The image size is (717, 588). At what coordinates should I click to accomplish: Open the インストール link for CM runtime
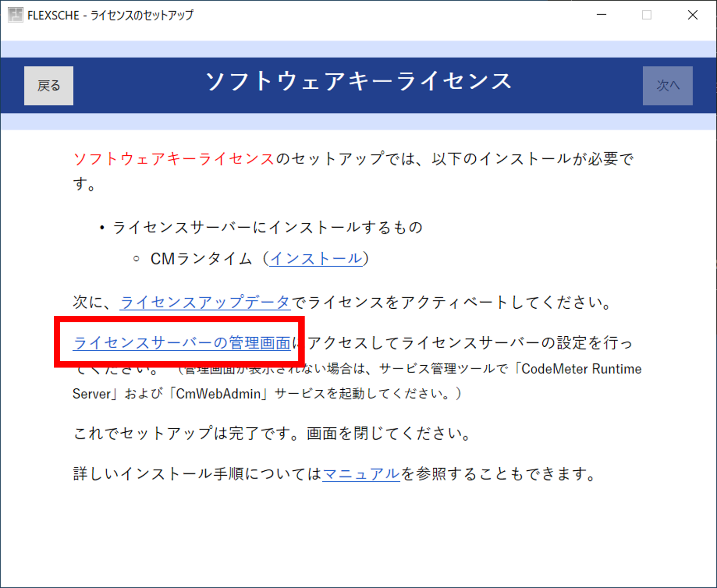point(316,258)
